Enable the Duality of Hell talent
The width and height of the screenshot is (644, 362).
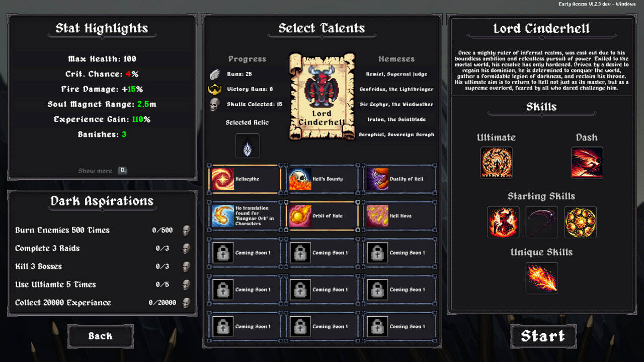click(x=399, y=179)
